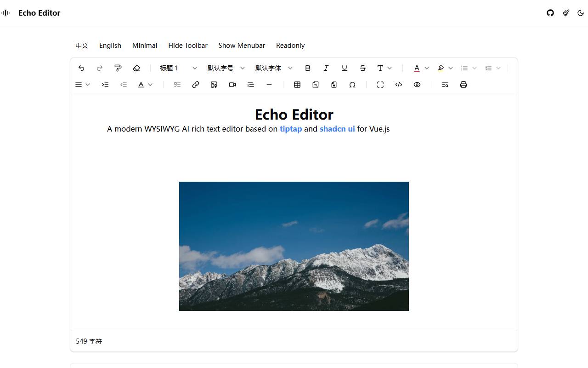588x368 pixels.
Task: Click the printer icon
Action: (464, 85)
